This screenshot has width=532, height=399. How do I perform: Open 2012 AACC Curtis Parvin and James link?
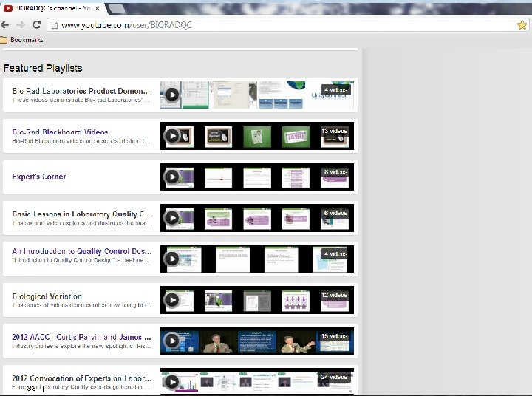[81, 337]
